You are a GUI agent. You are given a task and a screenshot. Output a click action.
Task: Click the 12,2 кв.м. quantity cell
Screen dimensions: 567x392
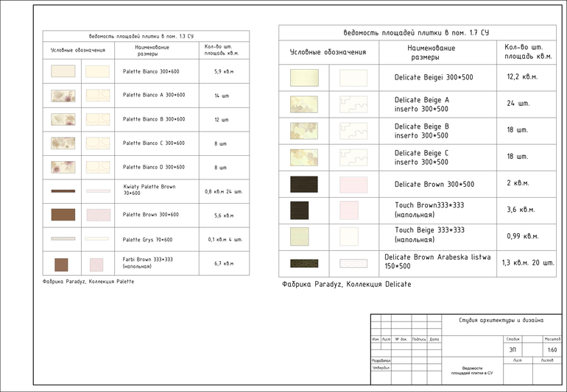click(x=522, y=77)
